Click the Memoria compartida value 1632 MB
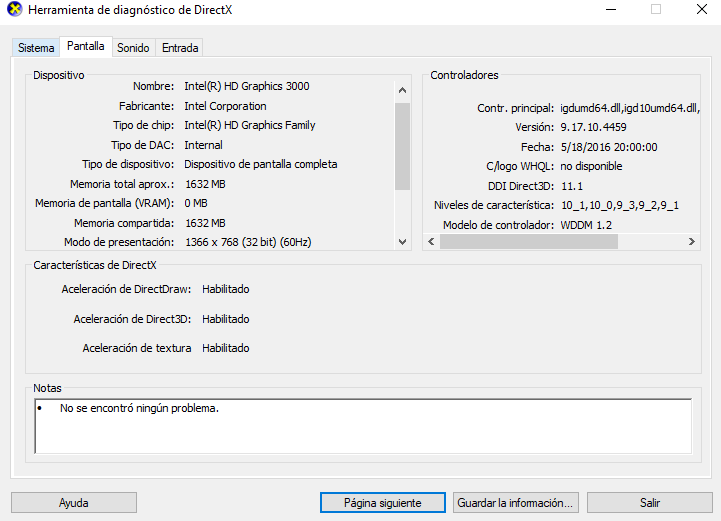Viewport: 721px width, 521px height. tap(205, 223)
